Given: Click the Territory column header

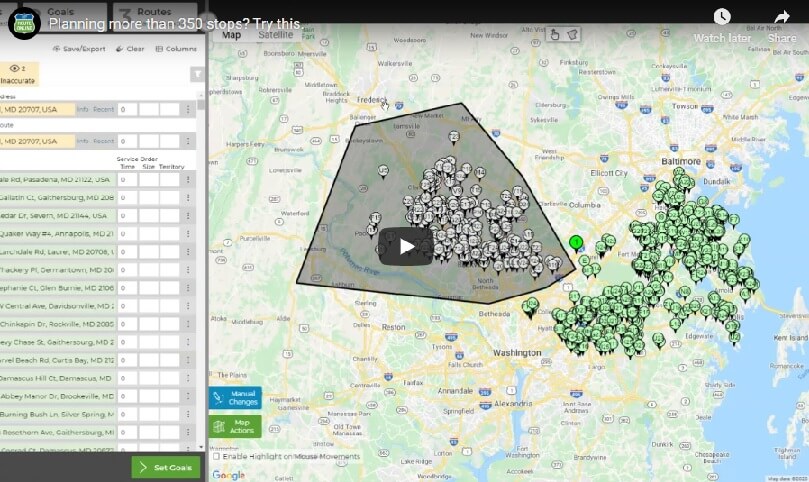Looking at the screenshot, I should [172, 167].
